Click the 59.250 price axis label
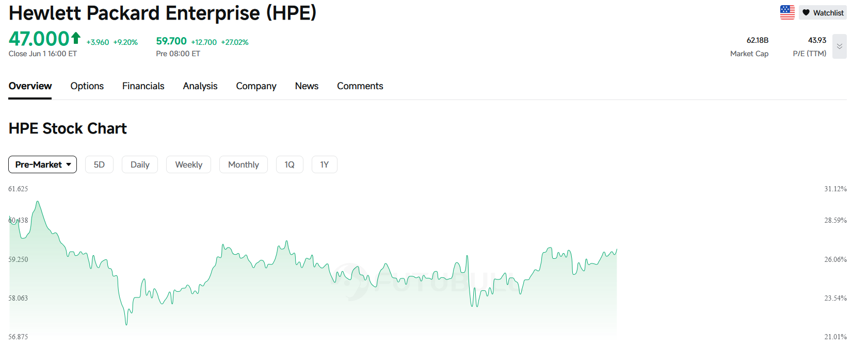Viewport: 868px width, 348px height. 18,259
